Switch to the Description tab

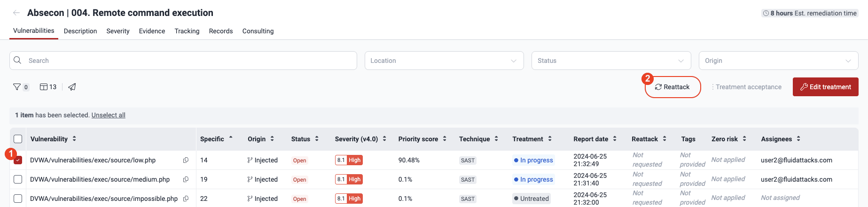point(80,31)
